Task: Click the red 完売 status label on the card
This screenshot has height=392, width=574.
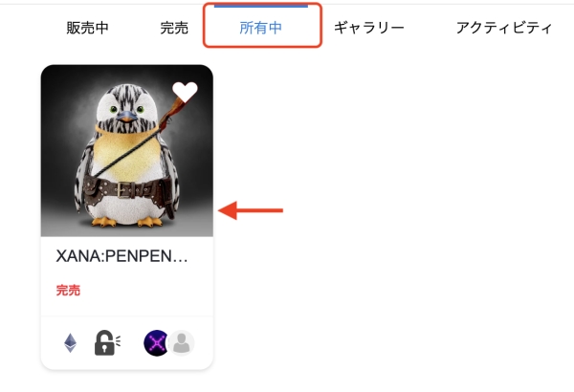Action: point(68,291)
